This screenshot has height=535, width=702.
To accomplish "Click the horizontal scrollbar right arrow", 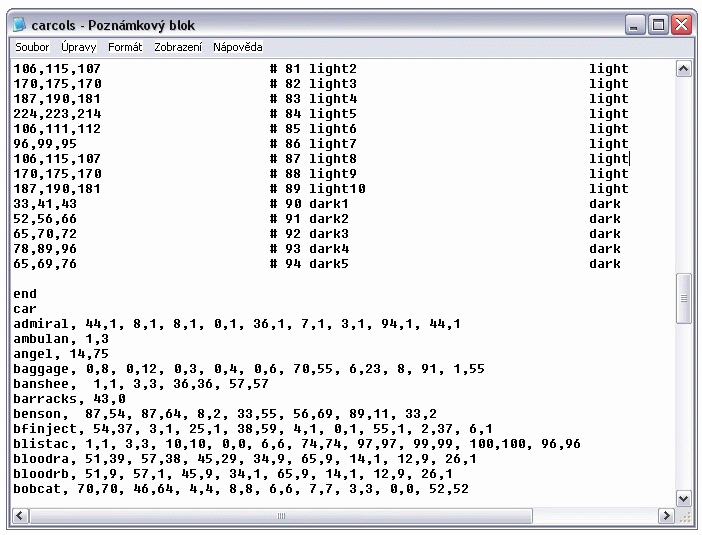I will point(666,516).
